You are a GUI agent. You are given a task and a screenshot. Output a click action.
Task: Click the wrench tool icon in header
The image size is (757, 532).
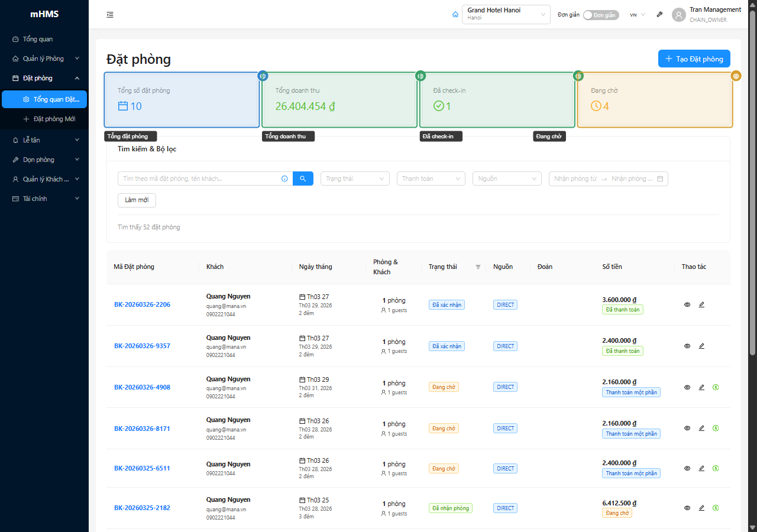coord(659,15)
